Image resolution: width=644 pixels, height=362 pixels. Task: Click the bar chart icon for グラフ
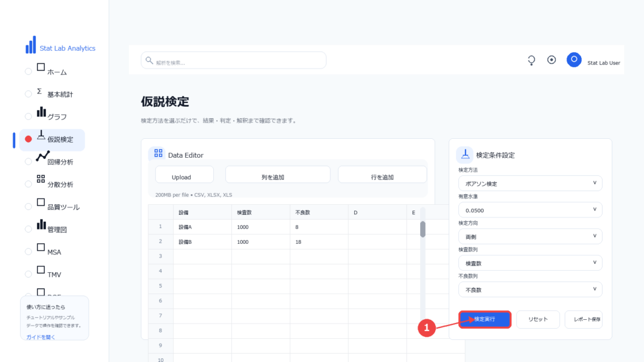(41, 112)
